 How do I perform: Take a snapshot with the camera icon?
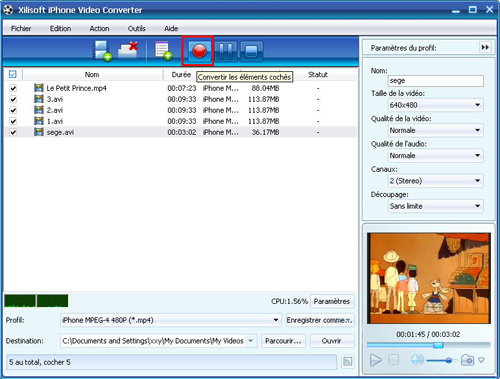tap(467, 360)
